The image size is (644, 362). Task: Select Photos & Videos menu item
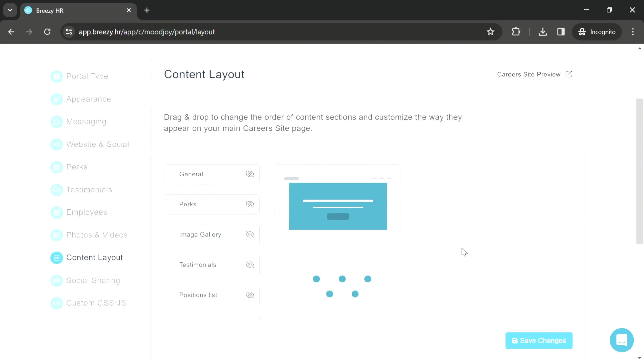[x=96, y=235]
